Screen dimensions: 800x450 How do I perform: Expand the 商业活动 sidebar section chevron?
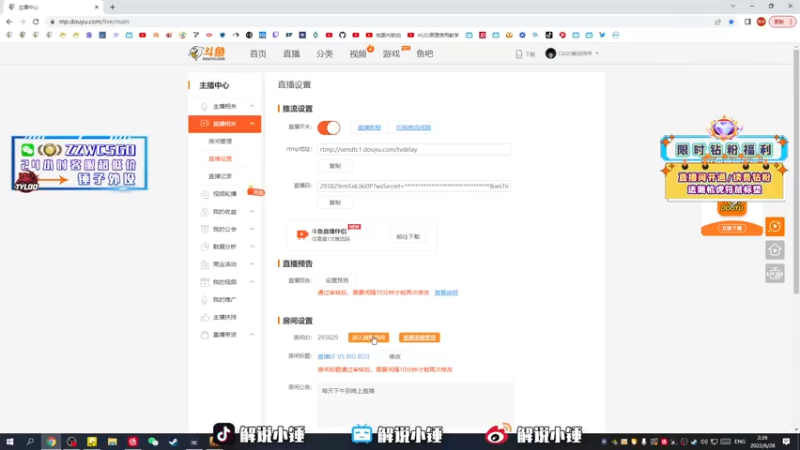(x=252, y=264)
